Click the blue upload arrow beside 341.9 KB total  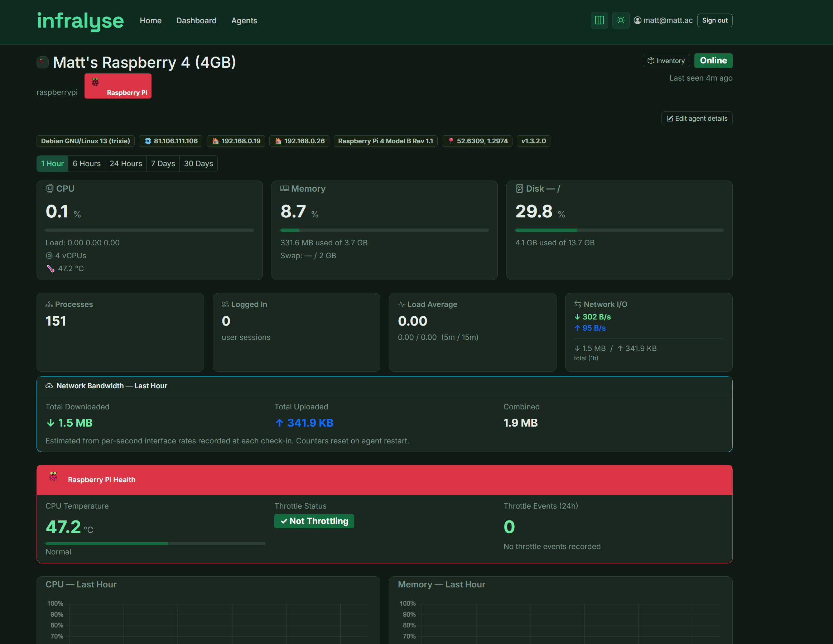click(280, 423)
